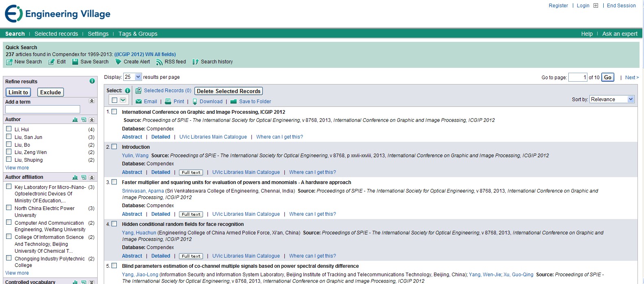
Task: Click the Email envelope icon
Action: (139, 102)
